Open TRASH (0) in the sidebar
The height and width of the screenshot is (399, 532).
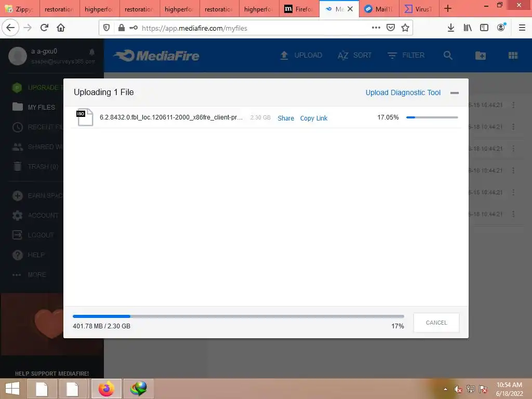tap(35, 167)
